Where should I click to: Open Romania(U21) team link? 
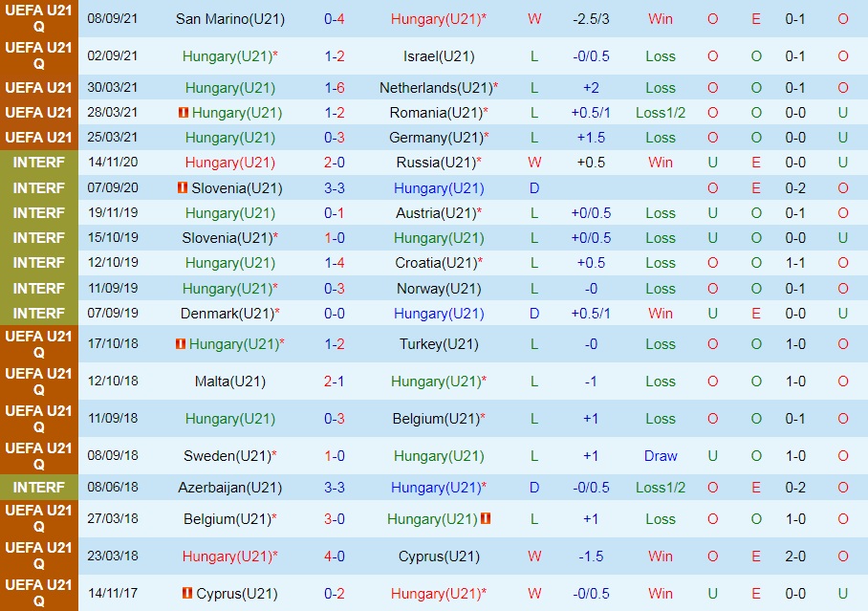point(436,113)
